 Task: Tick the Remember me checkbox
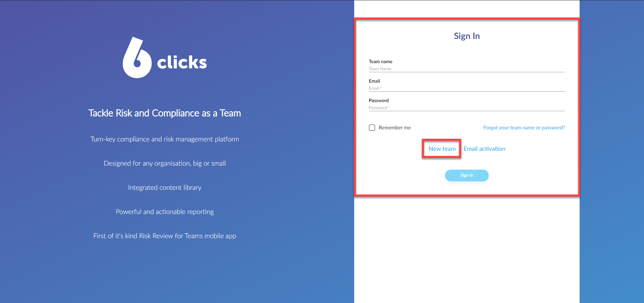tap(372, 128)
